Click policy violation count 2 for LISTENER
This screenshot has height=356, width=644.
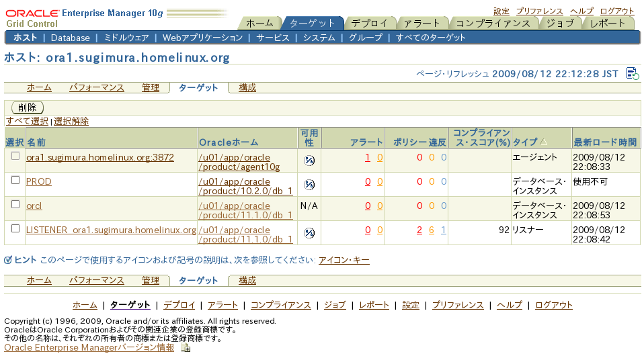pos(419,230)
